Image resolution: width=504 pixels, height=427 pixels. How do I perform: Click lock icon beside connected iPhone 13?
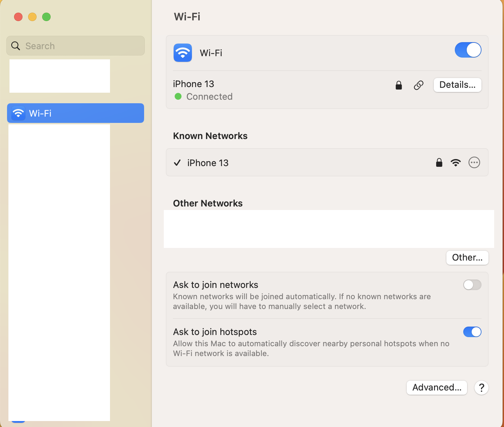point(399,85)
